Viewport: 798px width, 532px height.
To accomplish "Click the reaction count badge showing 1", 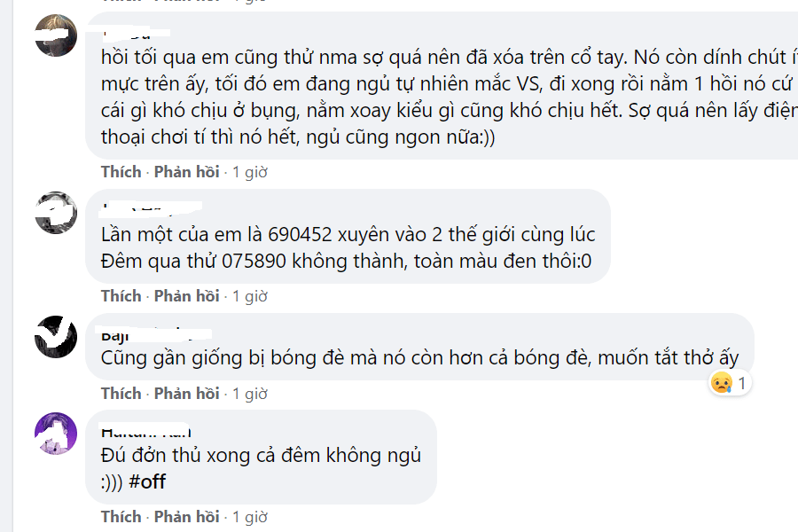I will [742, 382].
